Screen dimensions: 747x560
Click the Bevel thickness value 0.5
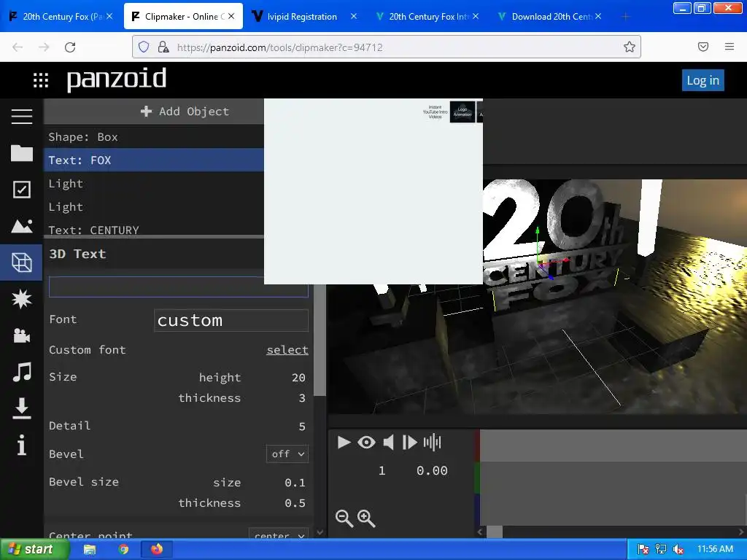[x=295, y=503]
